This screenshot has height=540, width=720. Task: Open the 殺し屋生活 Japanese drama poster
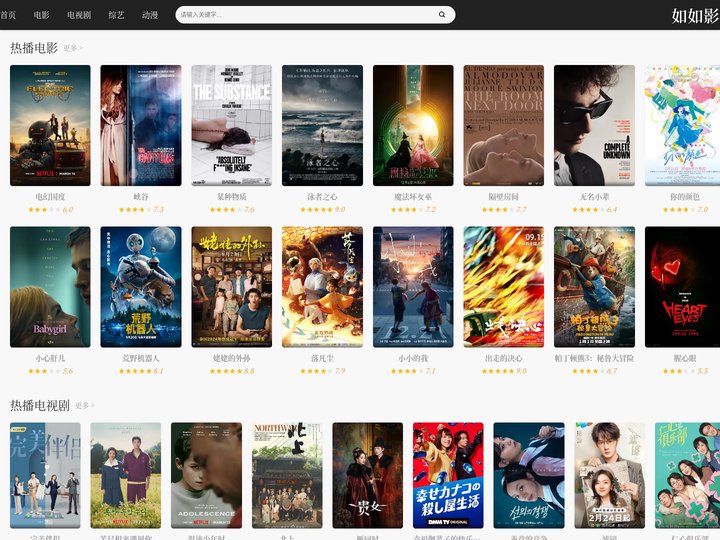coord(448,475)
